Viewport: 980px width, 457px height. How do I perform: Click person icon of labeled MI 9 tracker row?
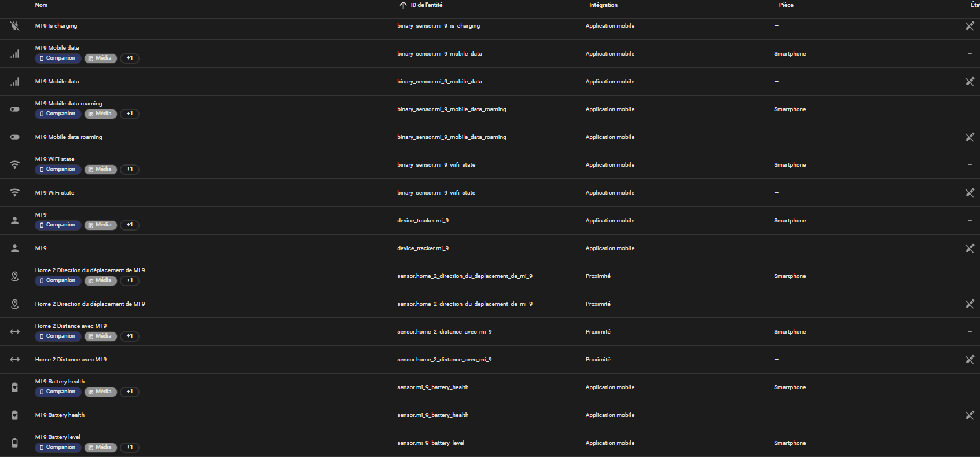15,221
